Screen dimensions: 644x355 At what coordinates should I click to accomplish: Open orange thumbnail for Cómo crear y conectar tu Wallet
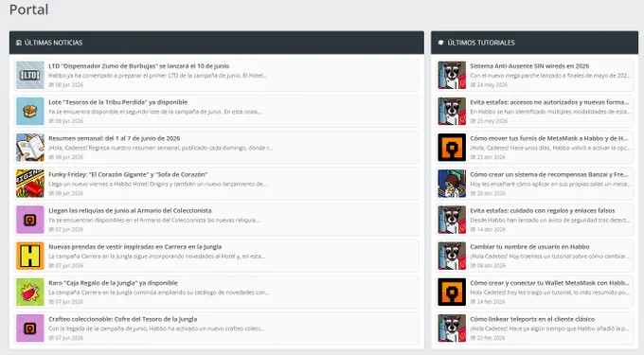click(452, 292)
